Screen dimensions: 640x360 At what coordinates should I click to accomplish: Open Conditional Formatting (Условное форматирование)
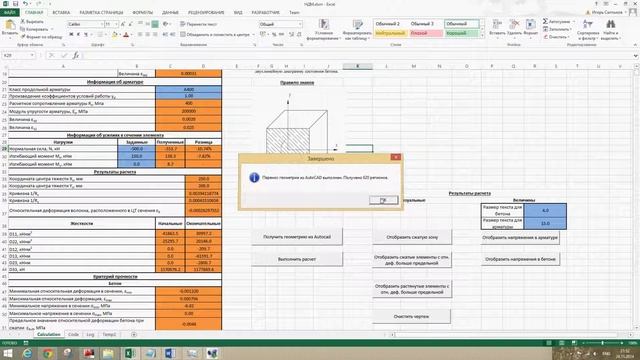pyautogui.click(x=324, y=29)
